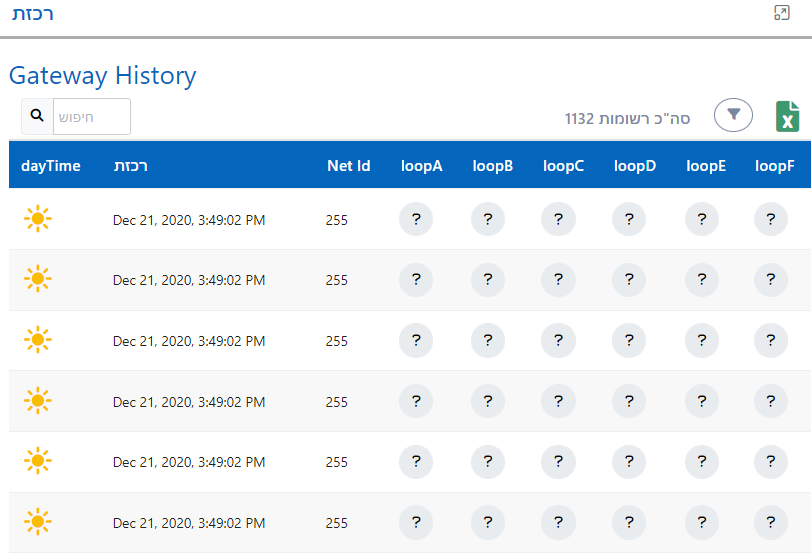
Task: Click the רכזת title at top
Action: click(x=33, y=14)
